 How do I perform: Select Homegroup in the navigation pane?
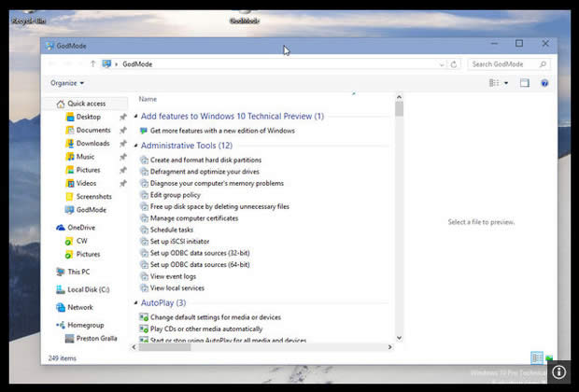tap(86, 326)
